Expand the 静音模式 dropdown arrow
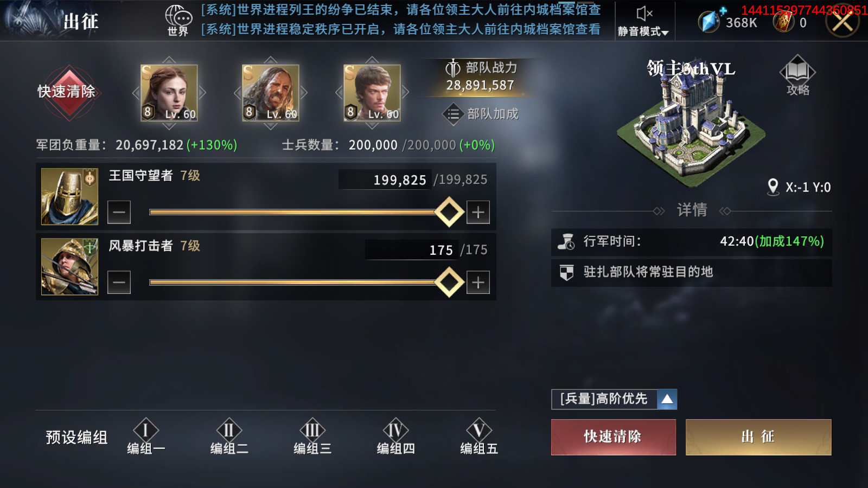 tap(665, 33)
